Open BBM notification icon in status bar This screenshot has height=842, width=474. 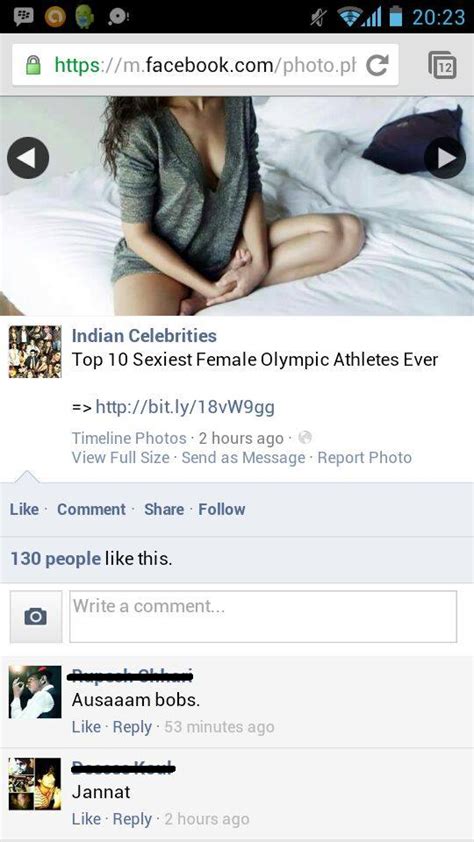[24, 16]
